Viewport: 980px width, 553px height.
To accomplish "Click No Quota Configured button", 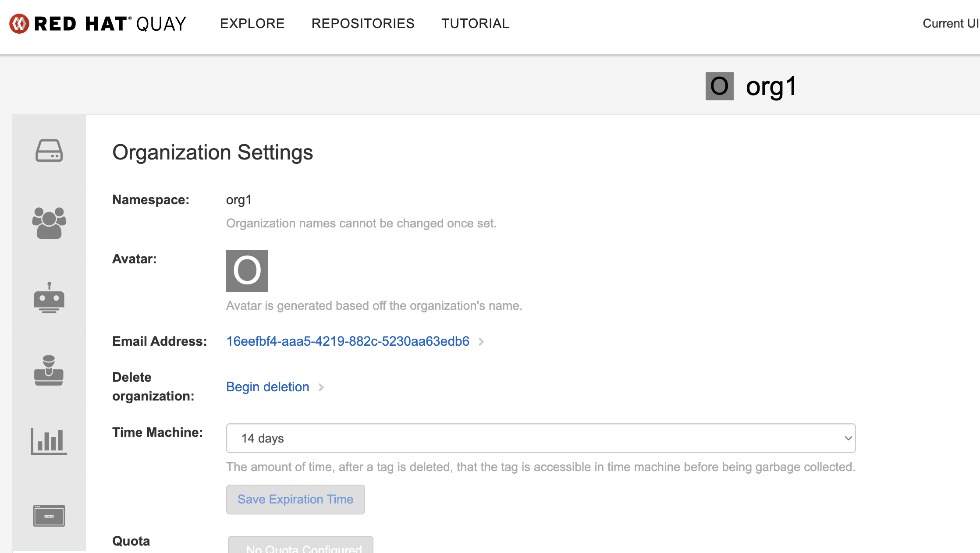I will pyautogui.click(x=301, y=546).
